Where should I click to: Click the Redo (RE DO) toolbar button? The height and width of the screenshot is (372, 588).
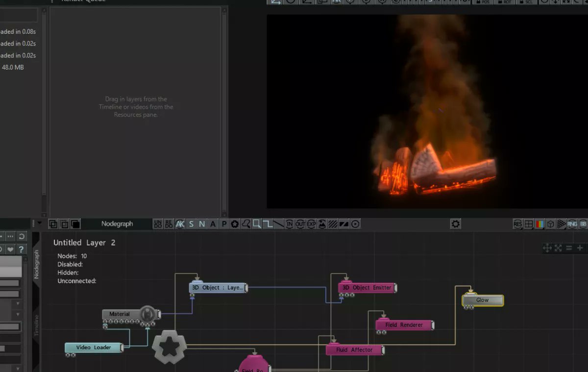[169, 224]
